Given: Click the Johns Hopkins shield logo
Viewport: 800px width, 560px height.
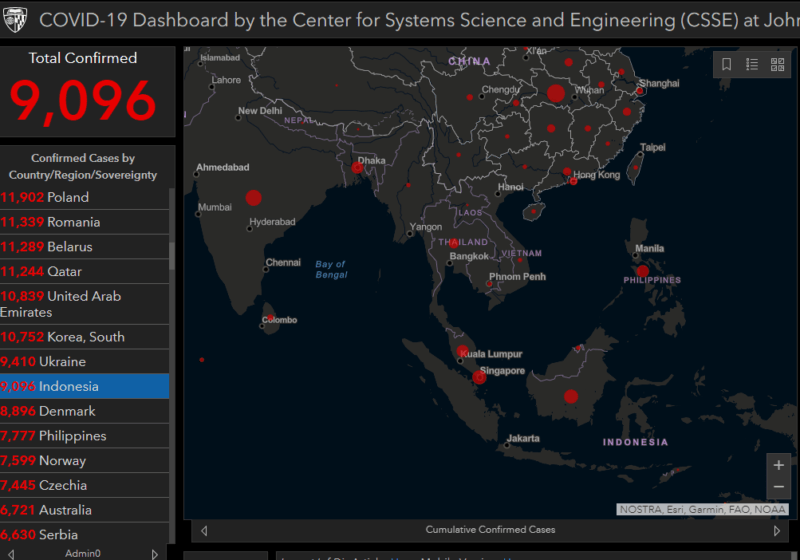Looking at the screenshot, I should (x=16, y=19).
